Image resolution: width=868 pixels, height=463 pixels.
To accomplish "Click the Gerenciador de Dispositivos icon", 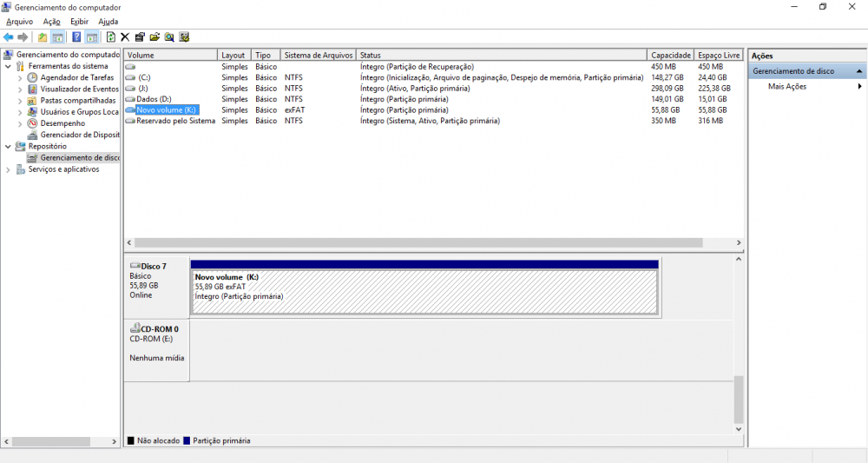I will click(33, 135).
